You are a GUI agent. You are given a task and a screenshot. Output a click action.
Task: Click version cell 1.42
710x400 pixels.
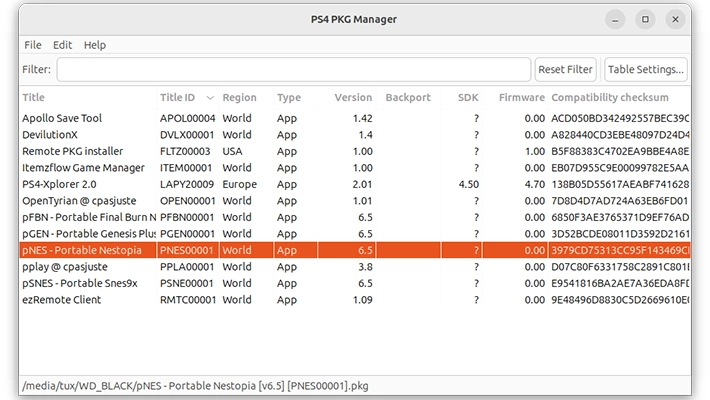pyautogui.click(x=362, y=118)
